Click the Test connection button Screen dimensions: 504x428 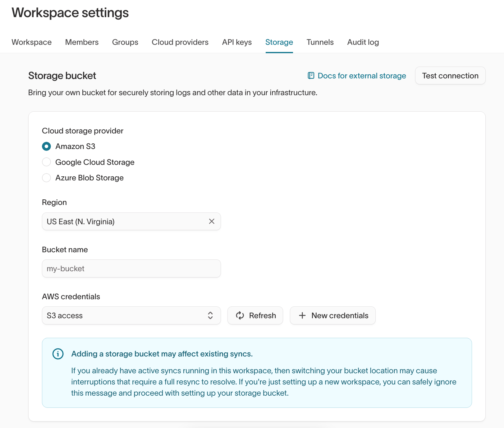(450, 76)
